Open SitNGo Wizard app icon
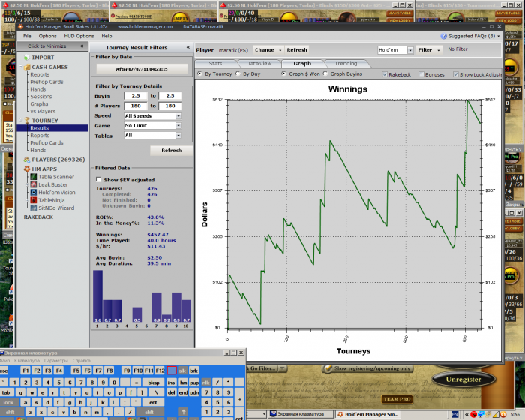Viewport: 525px width, 420px height. (32, 208)
